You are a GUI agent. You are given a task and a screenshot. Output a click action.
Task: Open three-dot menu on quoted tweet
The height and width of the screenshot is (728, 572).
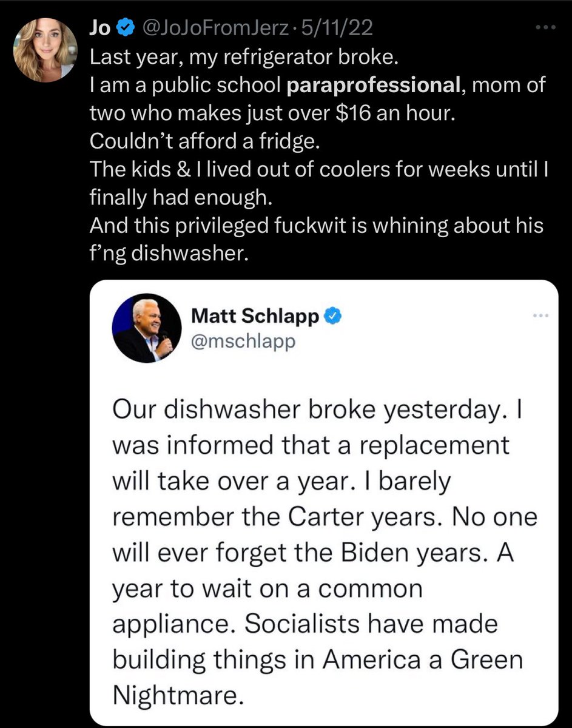(540, 315)
